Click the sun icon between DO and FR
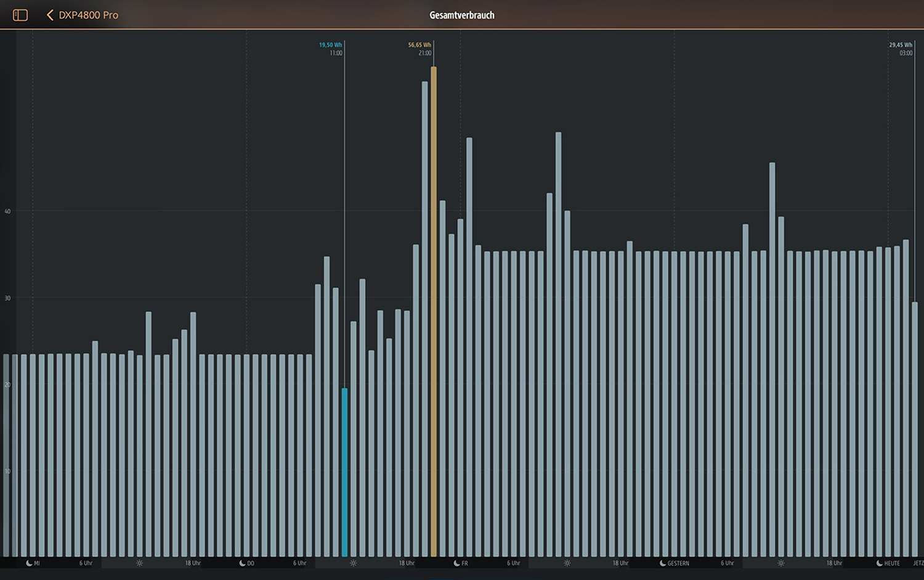The width and height of the screenshot is (924, 580). 353,563
